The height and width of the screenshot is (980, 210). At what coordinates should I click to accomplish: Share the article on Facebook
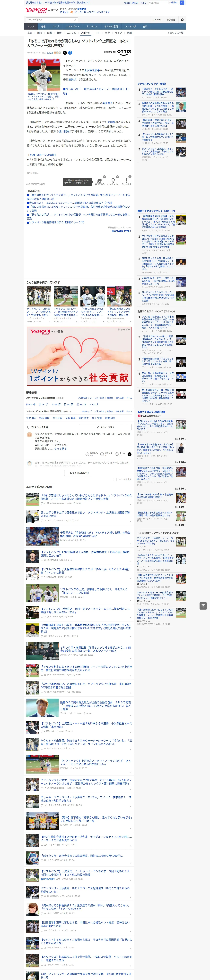point(70,53)
